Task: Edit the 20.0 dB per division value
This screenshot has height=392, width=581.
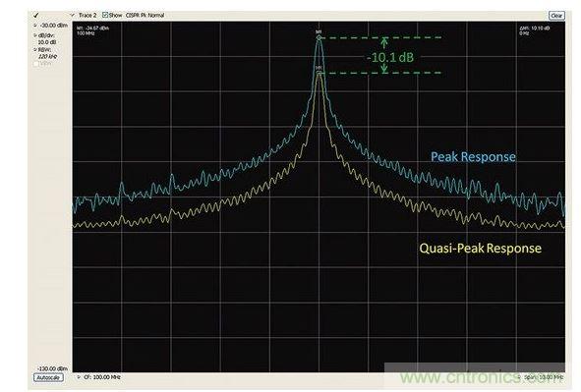Action: tap(47, 42)
